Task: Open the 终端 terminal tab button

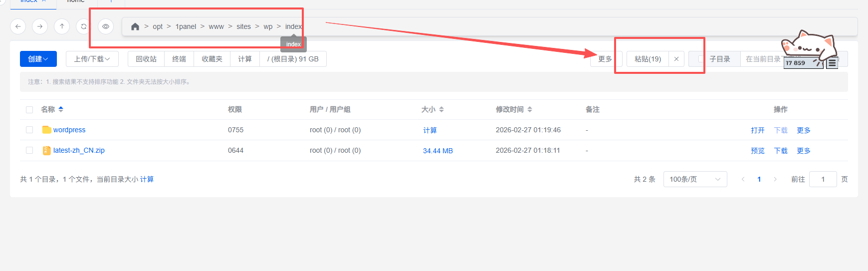Action: click(179, 59)
